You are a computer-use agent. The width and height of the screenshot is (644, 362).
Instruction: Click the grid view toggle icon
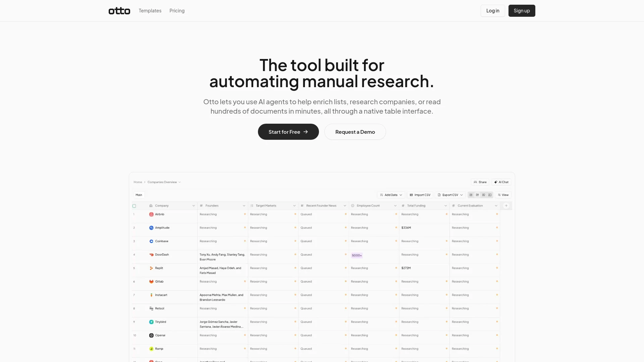(x=484, y=195)
